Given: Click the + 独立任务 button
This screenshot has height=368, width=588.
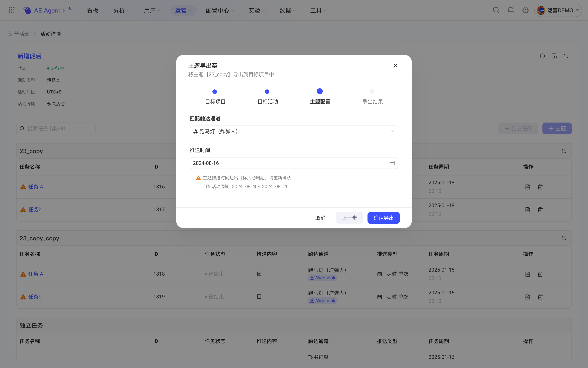Looking at the screenshot, I should [x=518, y=128].
